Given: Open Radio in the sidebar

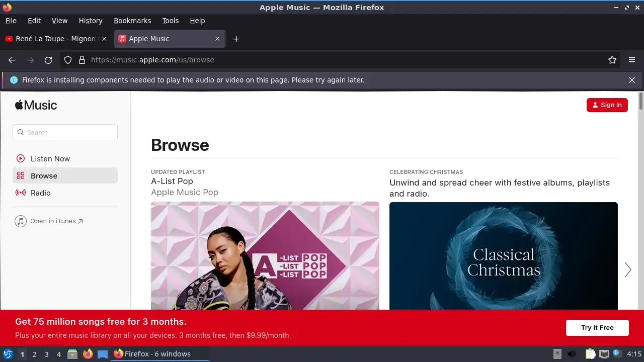Looking at the screenshot, I should (65, 193).
